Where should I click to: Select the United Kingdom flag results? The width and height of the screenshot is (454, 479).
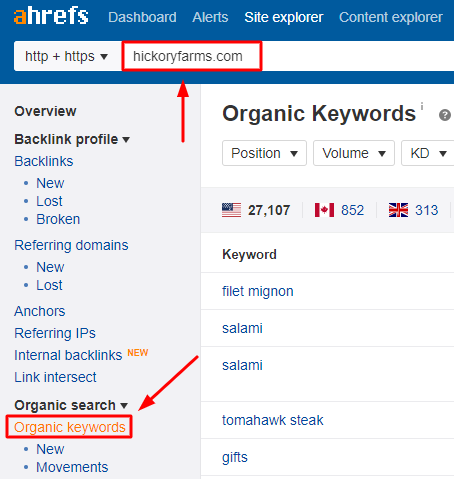click(413, 210)
